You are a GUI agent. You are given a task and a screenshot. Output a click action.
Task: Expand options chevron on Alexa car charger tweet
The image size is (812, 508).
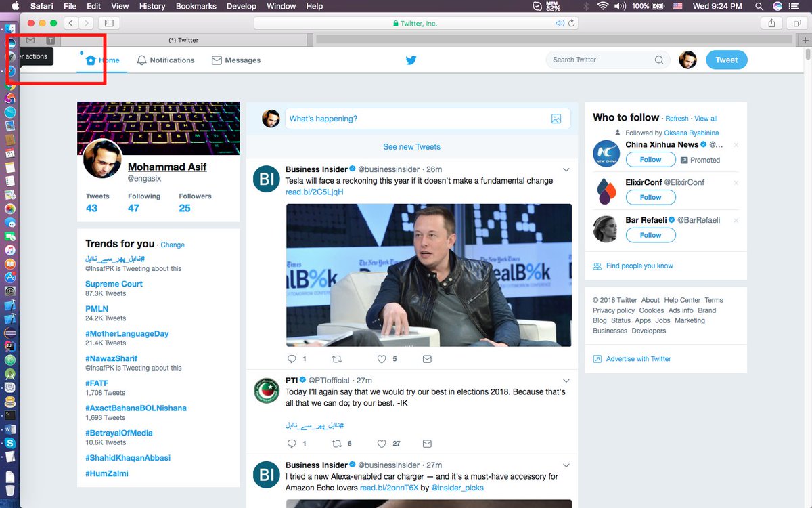(566, 465)
